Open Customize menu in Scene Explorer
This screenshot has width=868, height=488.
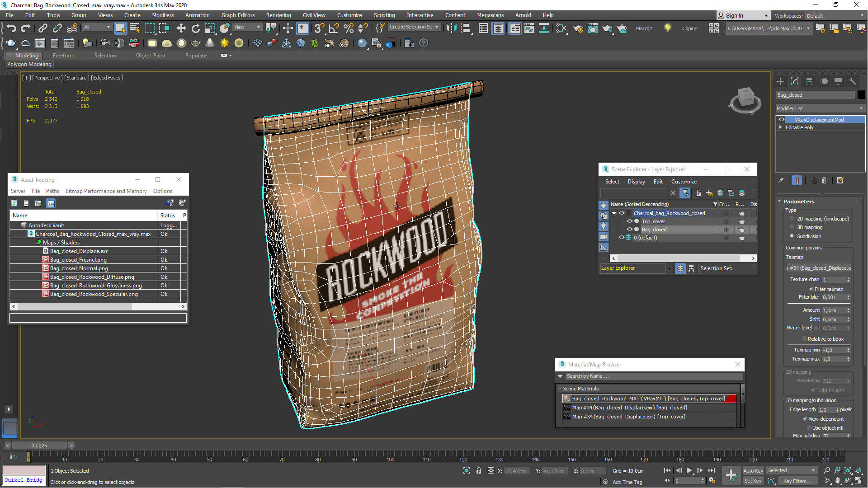point(684,182)
